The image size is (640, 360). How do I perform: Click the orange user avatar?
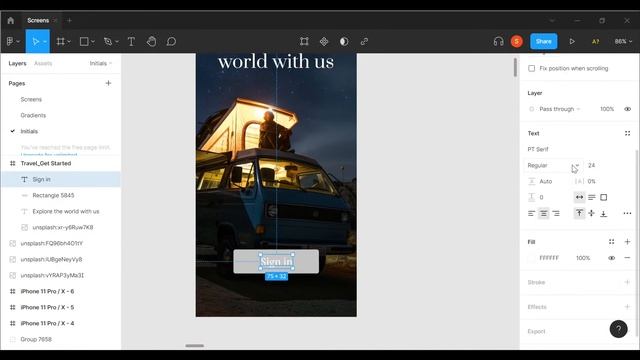coord(517,41)
